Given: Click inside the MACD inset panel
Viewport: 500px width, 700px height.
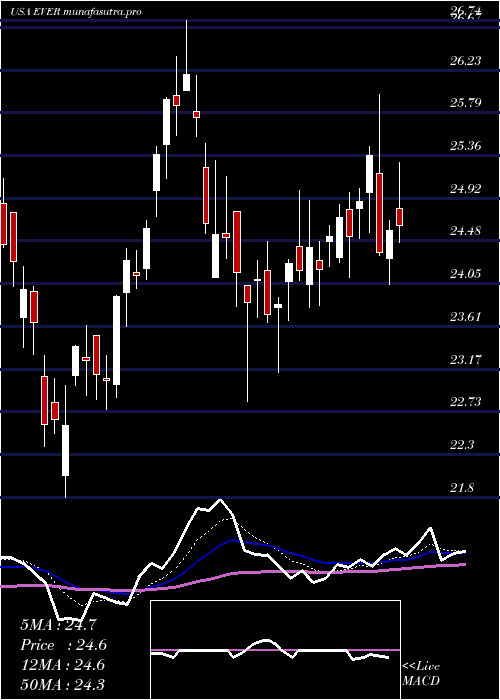Looking at the screenshot, I should (x=275, y=650).
